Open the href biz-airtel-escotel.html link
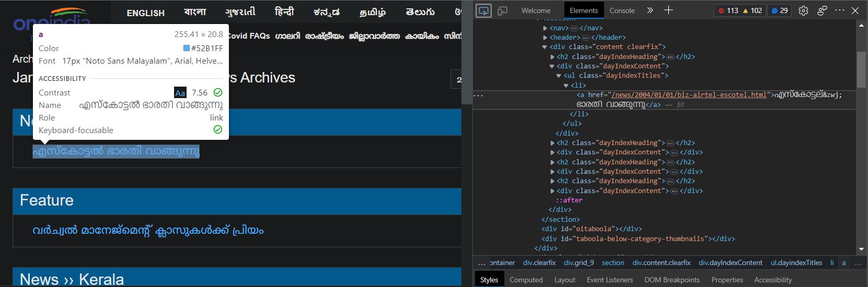This screenshot has width=868, height=287. click(x=689, y=95)
